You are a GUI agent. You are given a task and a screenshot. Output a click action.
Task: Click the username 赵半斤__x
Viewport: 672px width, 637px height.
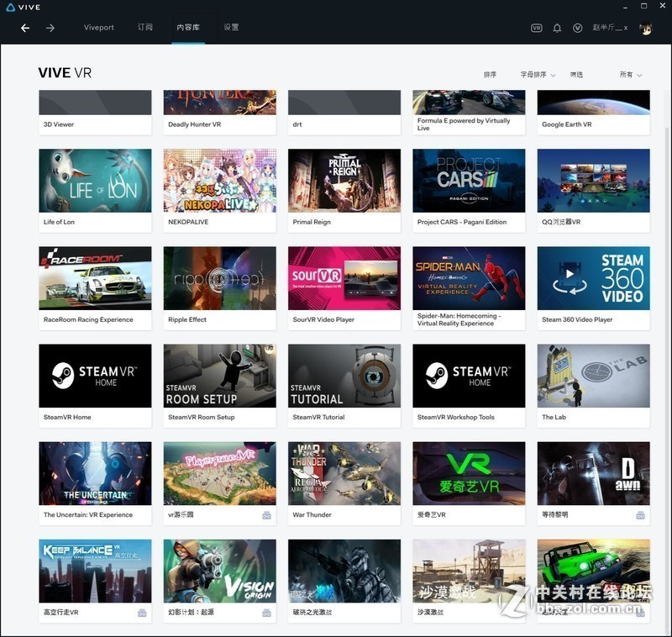[609, 28]
